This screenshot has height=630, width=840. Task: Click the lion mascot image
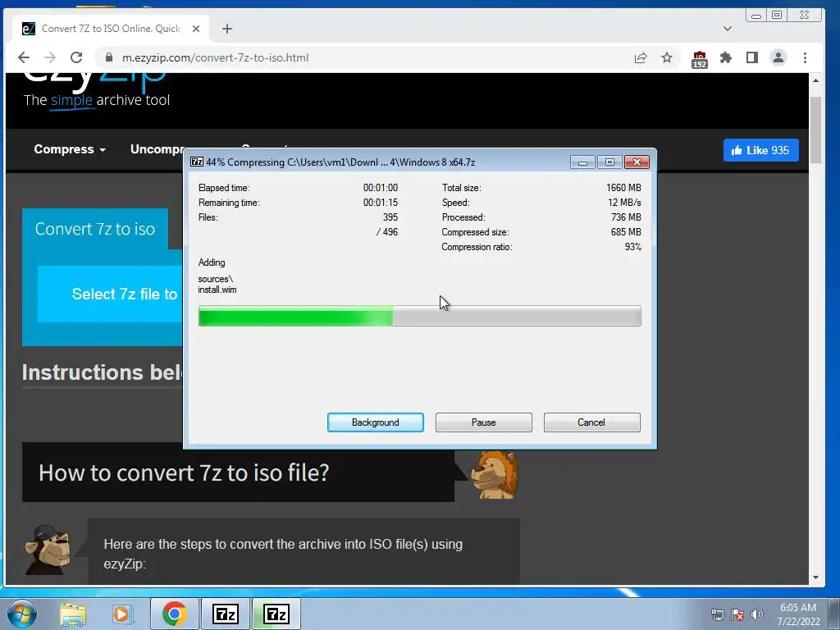tap(495, 475)
